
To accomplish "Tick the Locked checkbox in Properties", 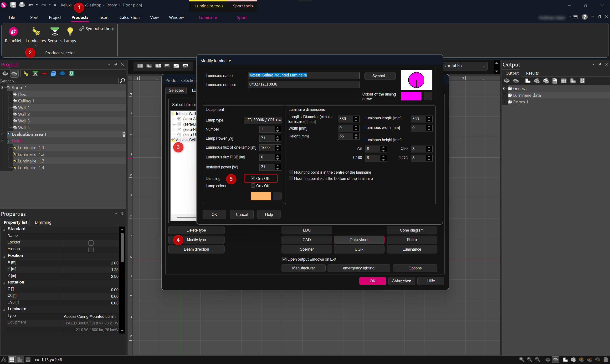I will coord(91,243).
